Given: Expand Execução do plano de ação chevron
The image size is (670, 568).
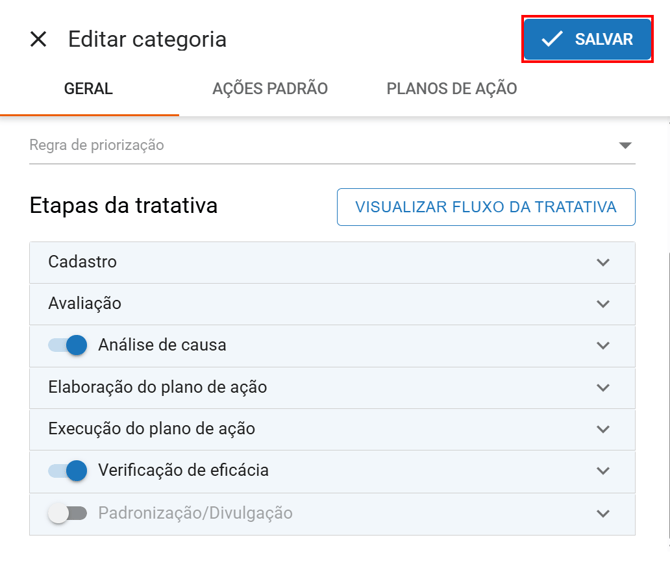Looking at the screenshot, I should pyautogui.click(x=603, y=429).
